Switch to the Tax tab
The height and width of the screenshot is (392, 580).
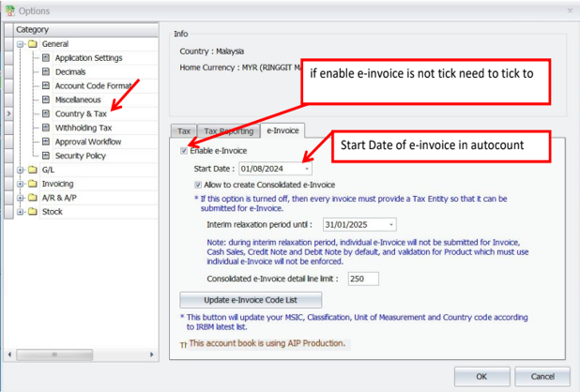[x=184, y=131]
